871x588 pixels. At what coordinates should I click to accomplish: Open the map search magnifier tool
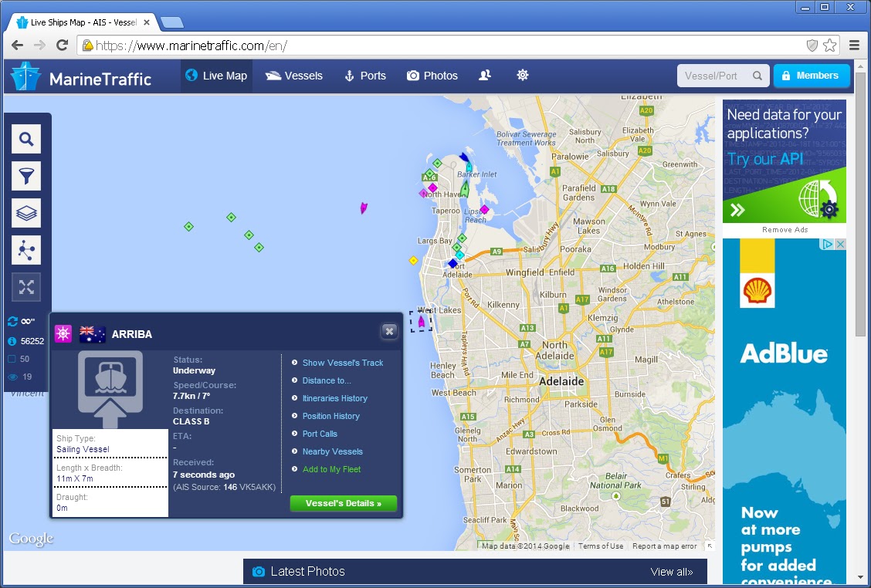(x=26, y=139)
